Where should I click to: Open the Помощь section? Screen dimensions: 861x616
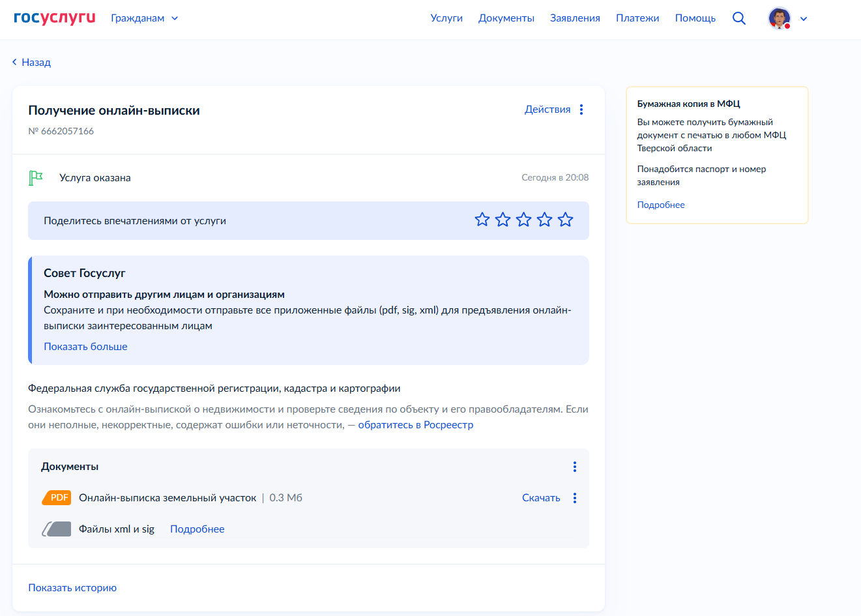tap(695, 18)
